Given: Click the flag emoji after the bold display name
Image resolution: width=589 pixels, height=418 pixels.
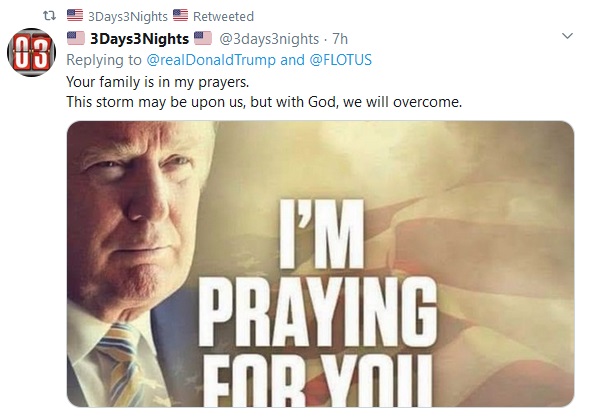Looking at the screenshot, I should (203, 38).
